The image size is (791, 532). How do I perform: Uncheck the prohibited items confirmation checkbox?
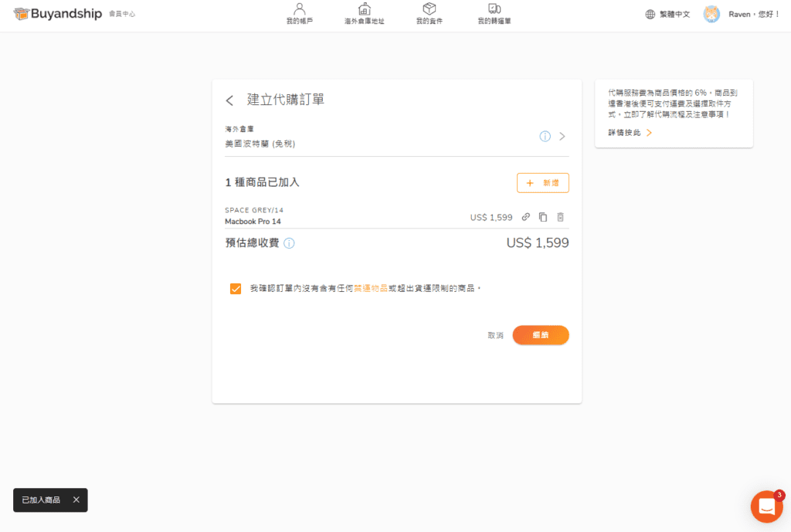pyautogui.click(x=236, y=289)
